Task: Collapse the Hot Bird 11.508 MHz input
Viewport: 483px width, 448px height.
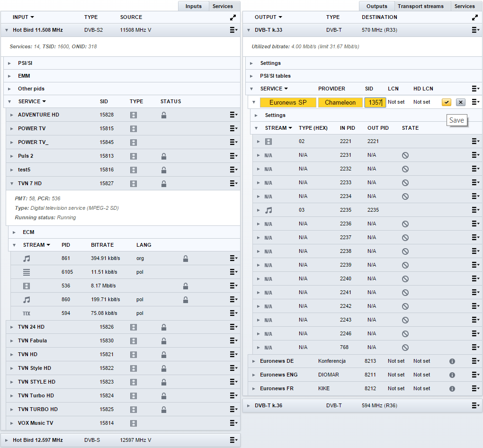Action: pos(7,30)
